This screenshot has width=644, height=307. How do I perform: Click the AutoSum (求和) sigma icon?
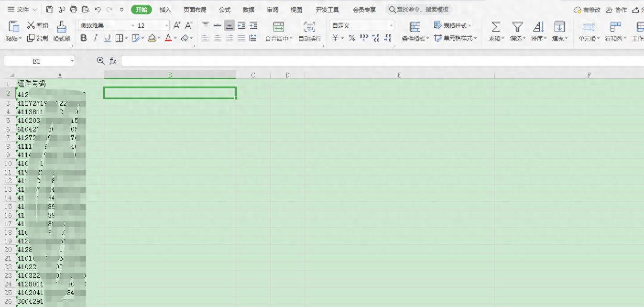(496, 27)
